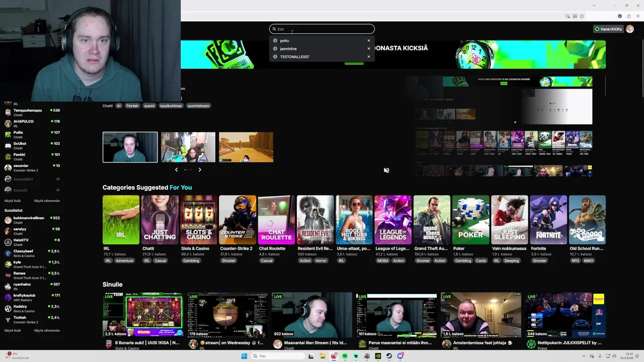Open the Resident Evil category card
Viewport: 644px width, 362px height.
(x=315, y=220)
